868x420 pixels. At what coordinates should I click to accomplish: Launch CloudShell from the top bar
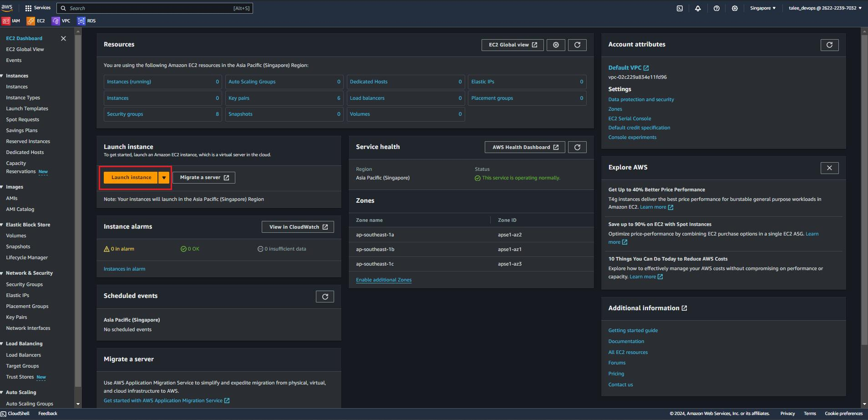680,8
